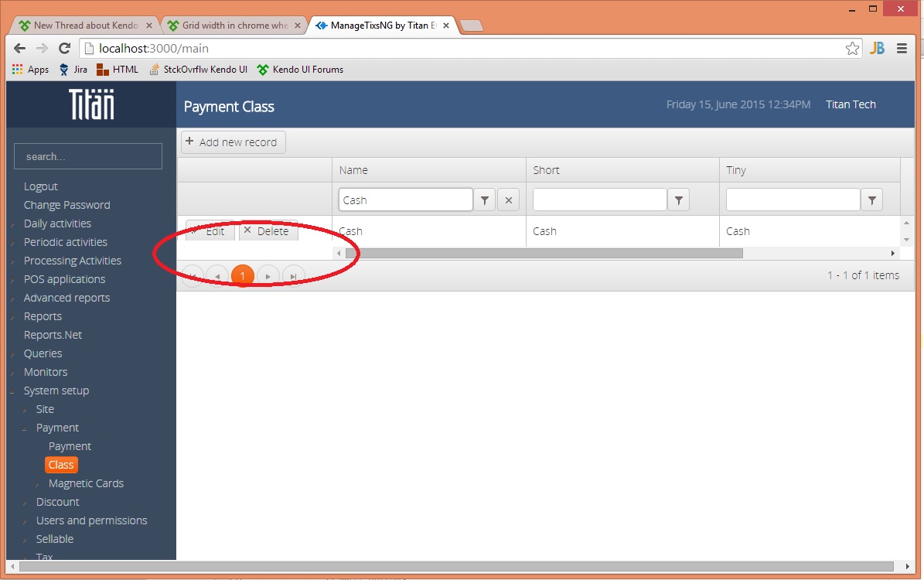Close the ManageTixsNG tab
This screenshot has width=924, height=580.
[x=446, y=26]
